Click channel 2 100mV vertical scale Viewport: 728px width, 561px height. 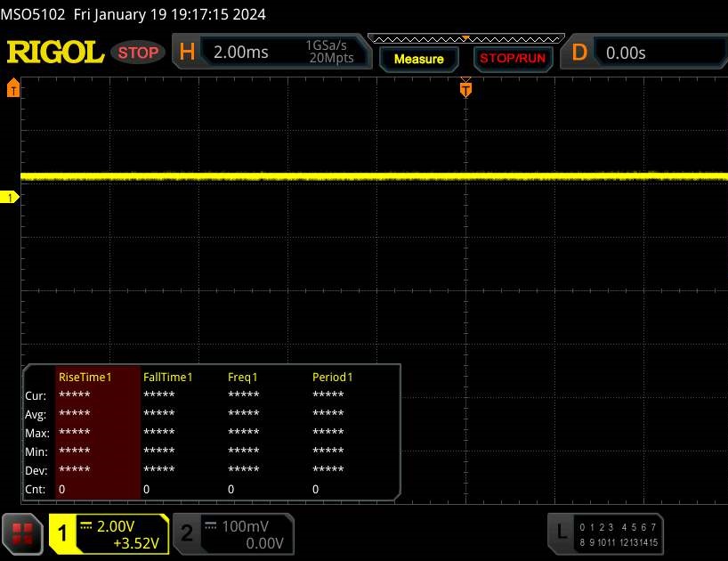[x=245, y=526]
